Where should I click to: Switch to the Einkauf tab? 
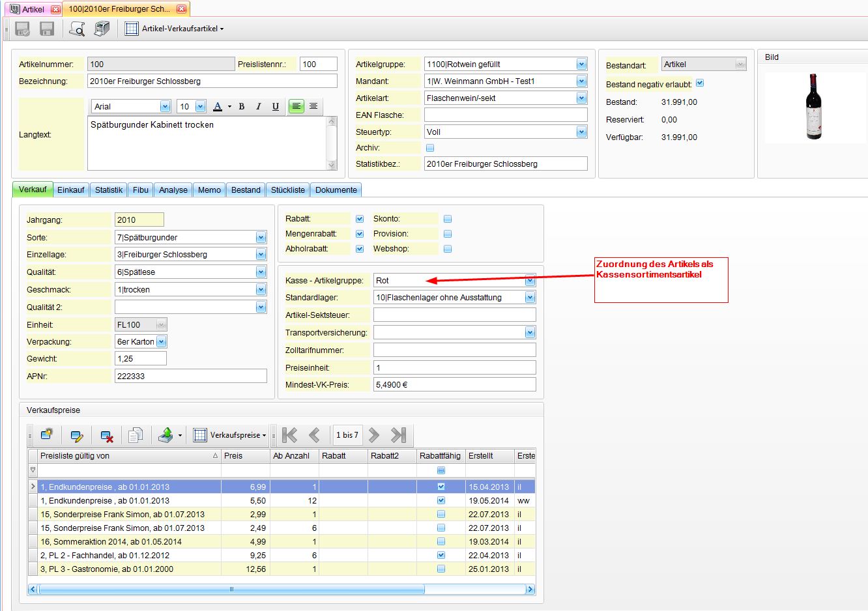[70, 190]
